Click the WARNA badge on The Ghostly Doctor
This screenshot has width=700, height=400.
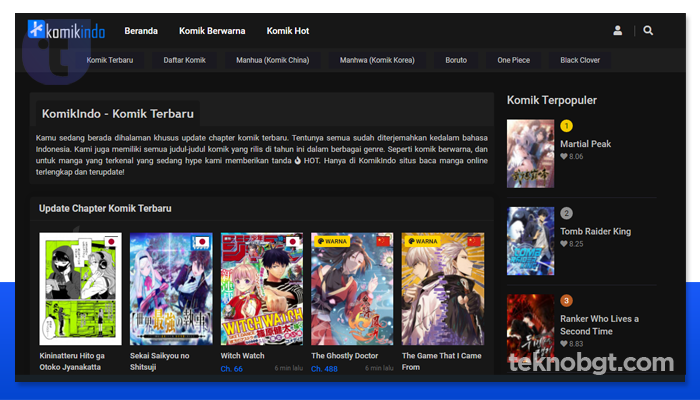[x=332, y=241]
